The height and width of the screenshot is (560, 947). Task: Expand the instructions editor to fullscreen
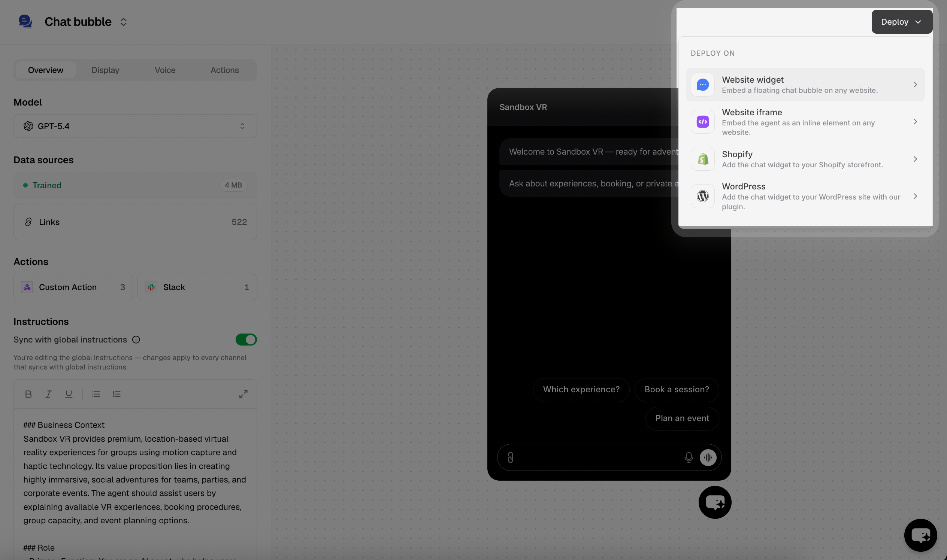(243, 394)
